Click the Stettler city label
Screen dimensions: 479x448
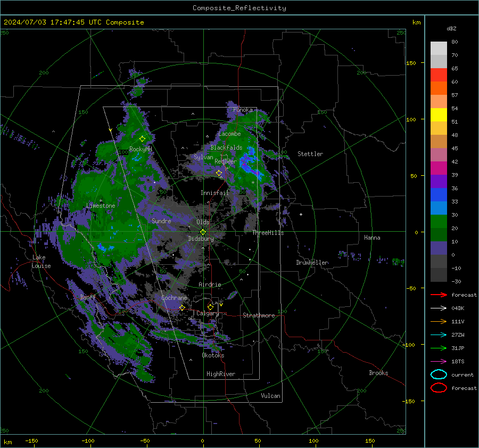(x=310, y=154)
